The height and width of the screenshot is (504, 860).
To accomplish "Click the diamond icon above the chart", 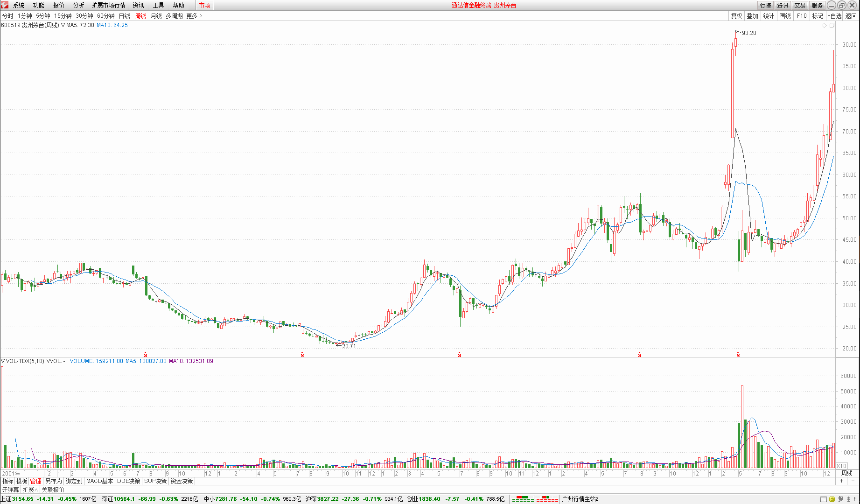I will coord(824,25).
